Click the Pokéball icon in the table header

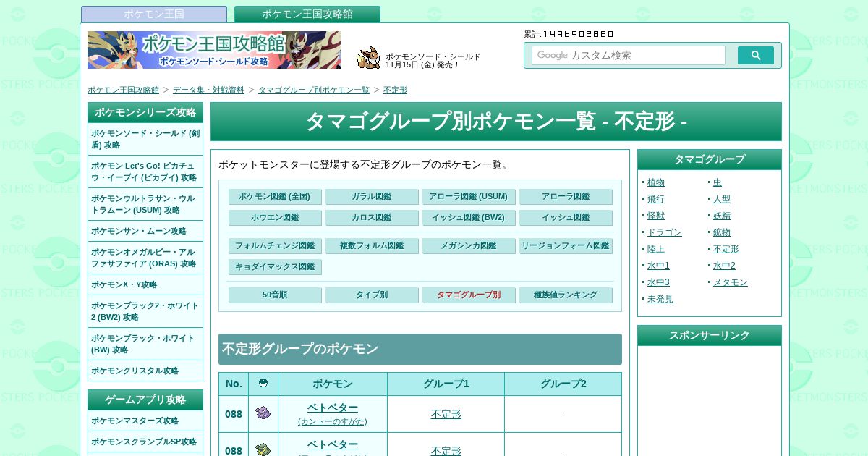(263, 384)
